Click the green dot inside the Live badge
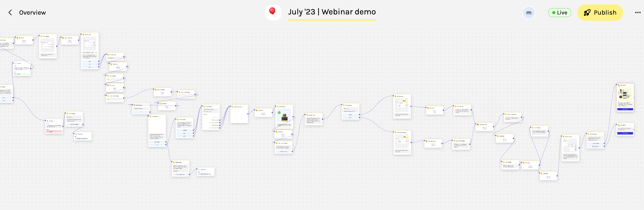 (554, 13)
